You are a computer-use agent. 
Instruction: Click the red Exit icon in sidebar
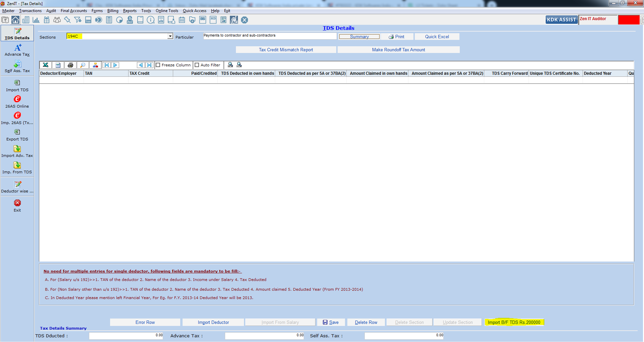[x=17, y=203]
